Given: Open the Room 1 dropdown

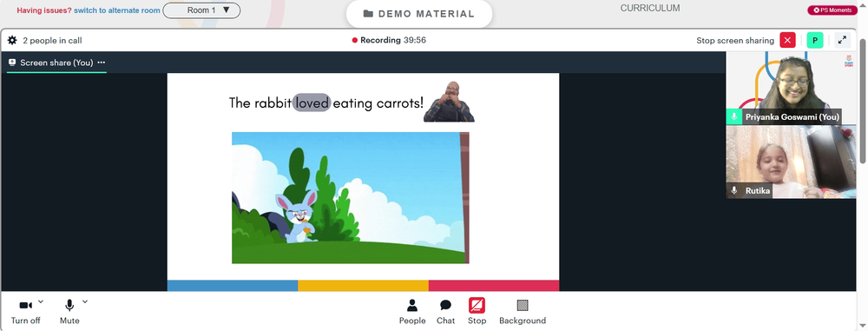Looking at the screenshot, I should [x=201, y=10].
